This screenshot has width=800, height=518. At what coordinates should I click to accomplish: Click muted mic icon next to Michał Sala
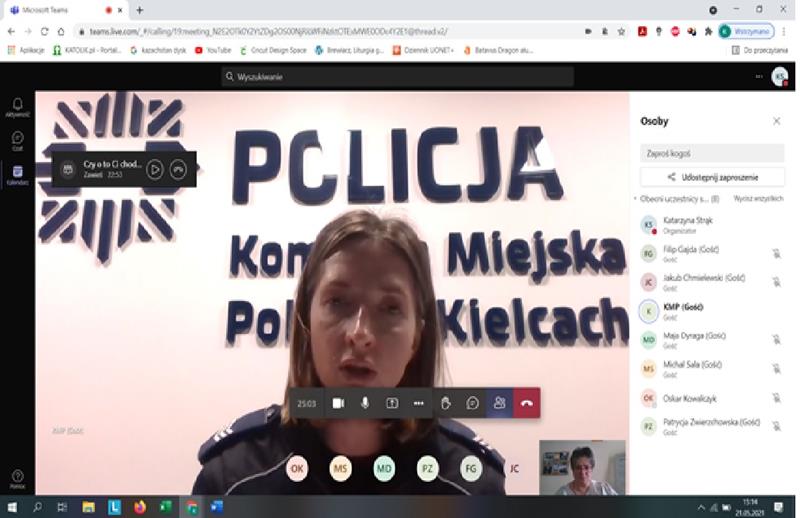(x=777, y=368)
